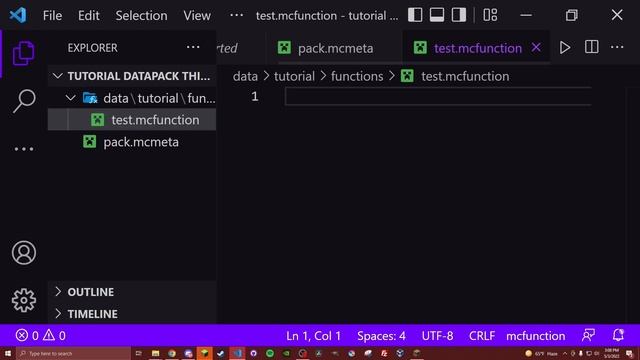Open the View menu
This screenshot has height=360, width=640.
(x=197, y=16)
